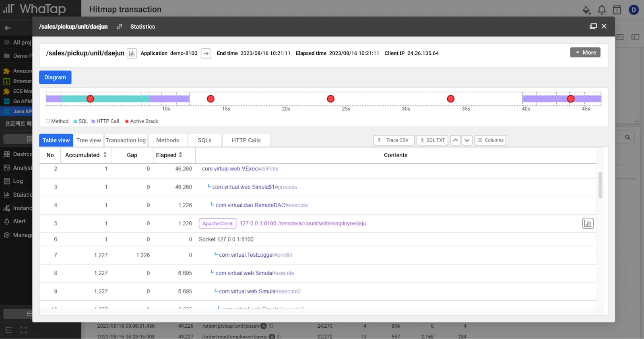The image size is (644, 339).
Task: Download SQL TXT
Action: pos(432,140)
